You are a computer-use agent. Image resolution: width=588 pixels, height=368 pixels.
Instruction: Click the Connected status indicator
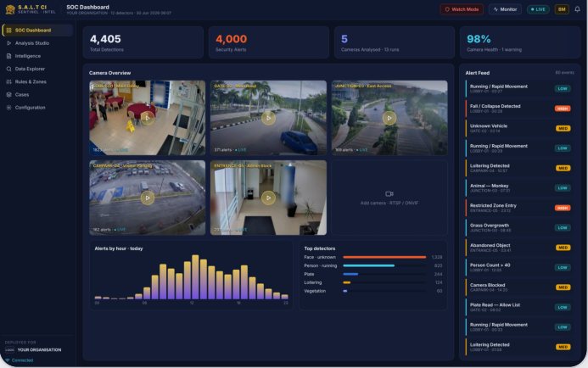pyautogui.click(x=19, y=360)
